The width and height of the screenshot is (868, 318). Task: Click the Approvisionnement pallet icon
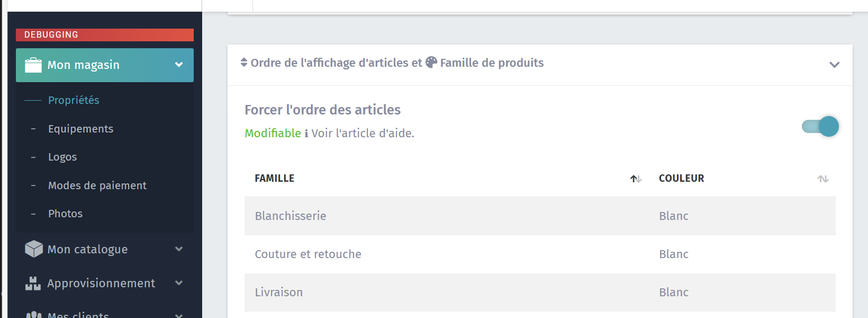pyautogui.click(x=33, y=284)
